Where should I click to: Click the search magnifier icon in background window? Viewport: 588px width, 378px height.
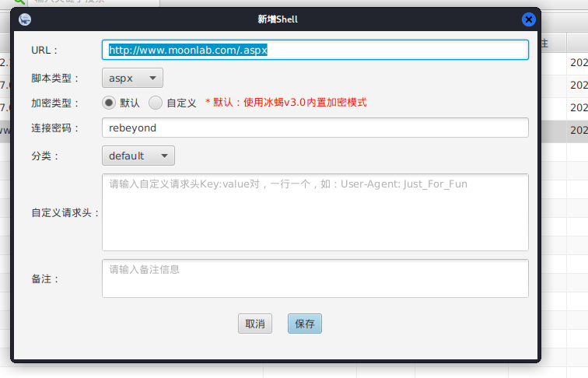pos(19,2)
